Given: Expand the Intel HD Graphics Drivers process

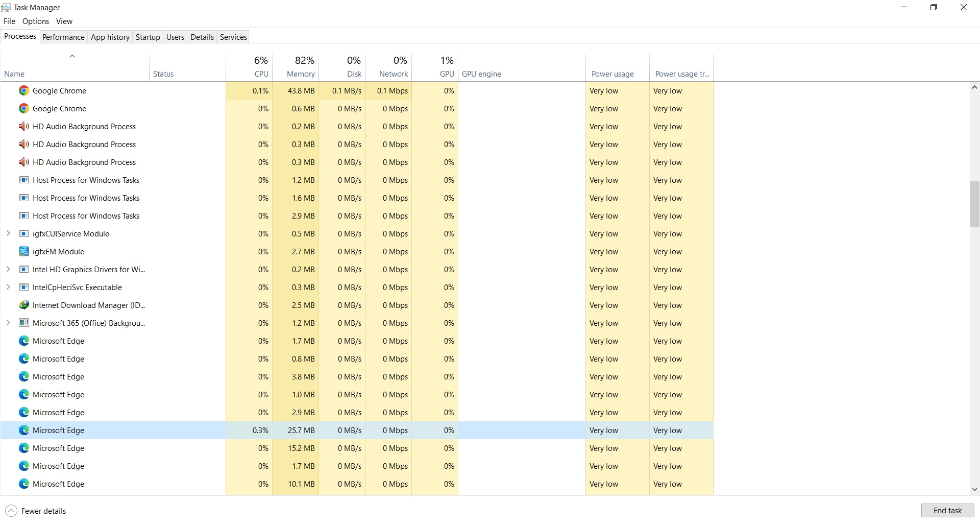Looking at the screenshot, I should [x=8, y=269].
